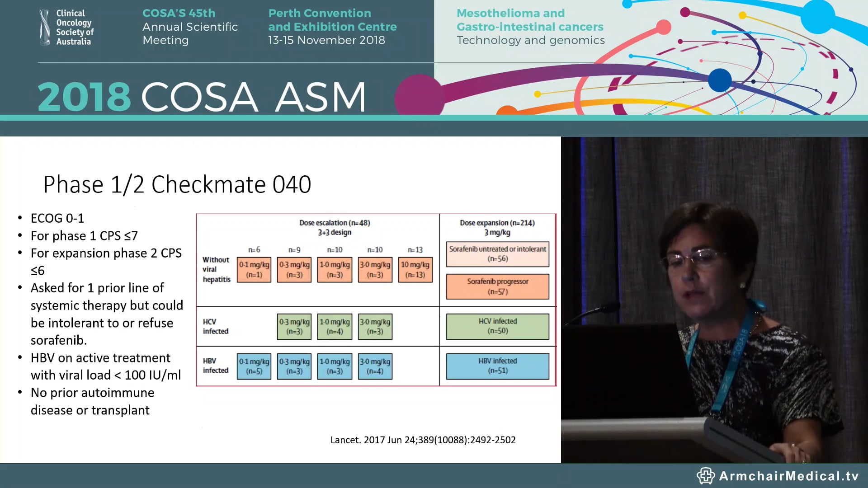
Task: Toggle the Without viral hepatitis row label
Action: (x=216, y=269)
